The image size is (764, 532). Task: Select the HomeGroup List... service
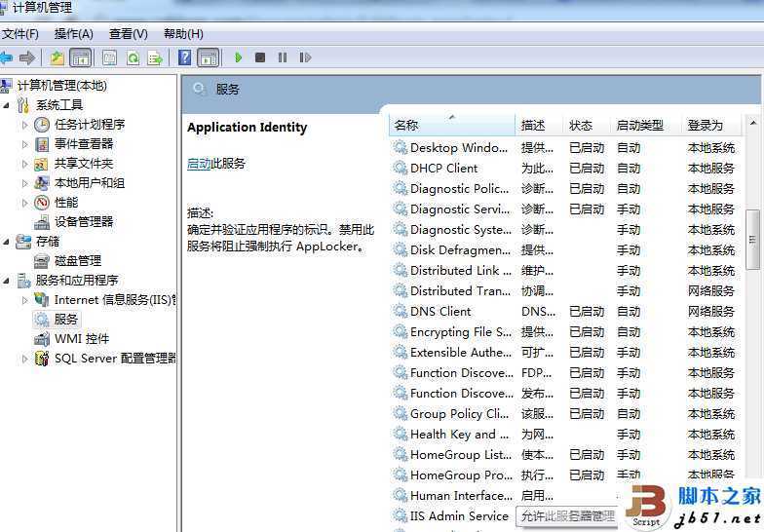[x=564, y=454]
